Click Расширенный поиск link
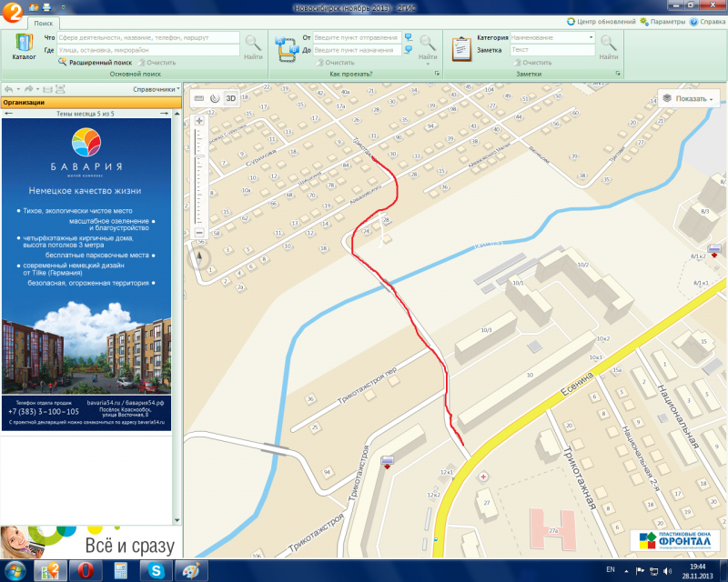This screenshot has height=582, width=728. (x=100, y=62)
